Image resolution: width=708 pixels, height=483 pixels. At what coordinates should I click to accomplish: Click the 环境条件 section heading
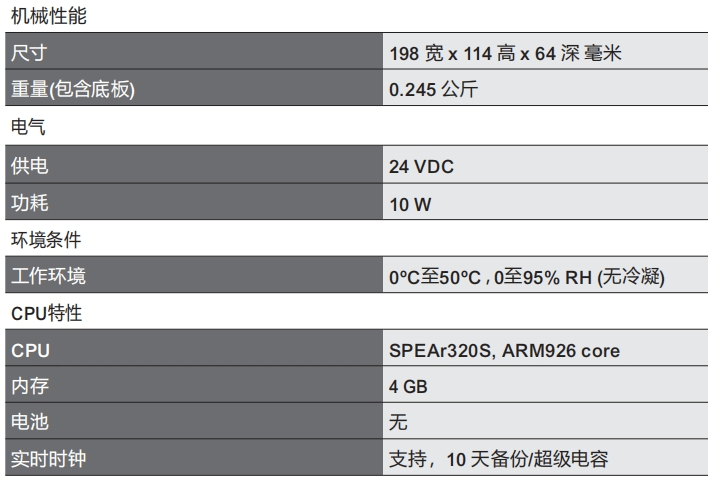46,239
